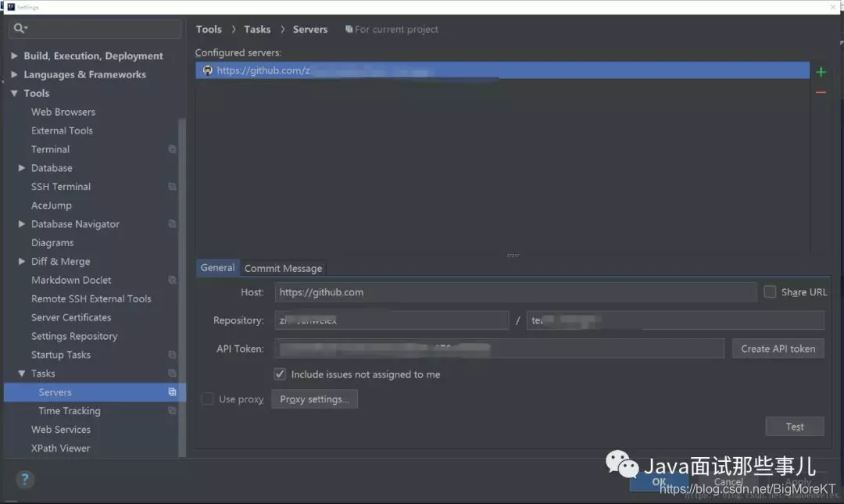Viewport: 844px width, 504px height.
Task: Click project-level icon next to Tasks
Action: point(172,374)
